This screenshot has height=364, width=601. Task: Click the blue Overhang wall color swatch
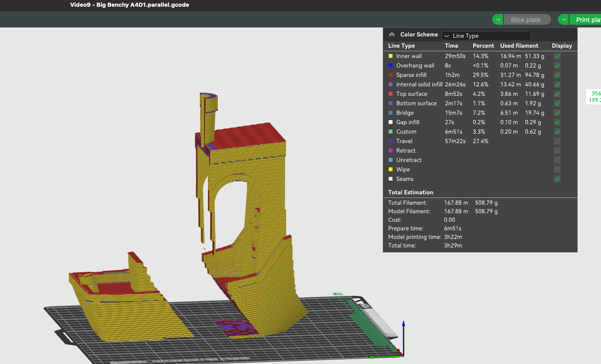pyautogui.click(x=390, y=66)
